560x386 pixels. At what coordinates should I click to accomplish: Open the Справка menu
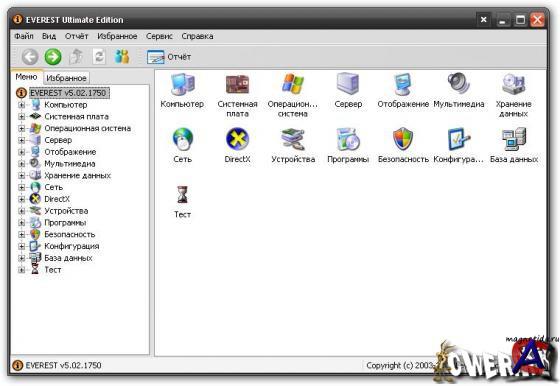click(198, 36)
